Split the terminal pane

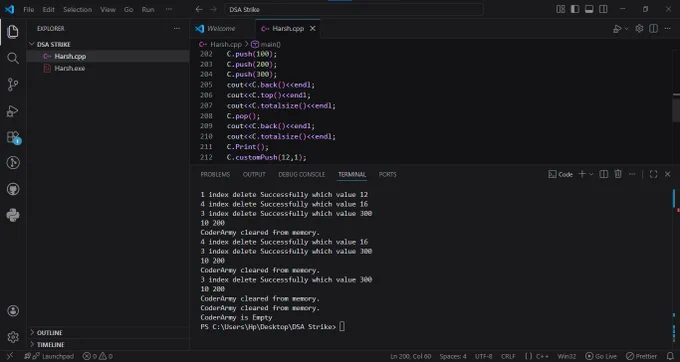(603, 174)
